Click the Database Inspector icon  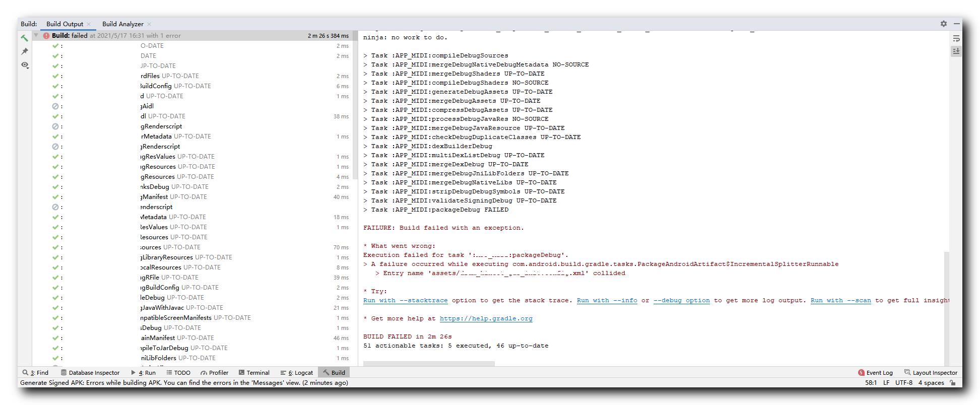63,373
